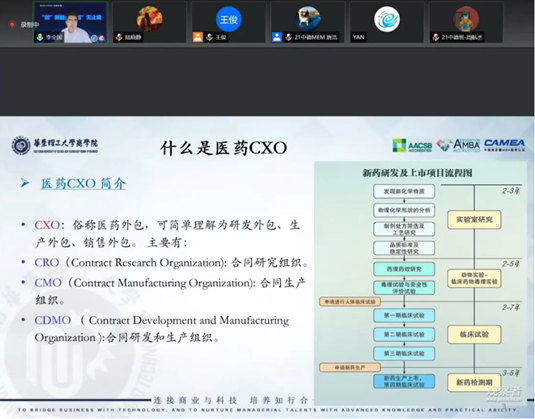This screenshot has height=419, width=535.
Task: Select the 王俊 blue avatar circle
Action: tap(229, 19)
